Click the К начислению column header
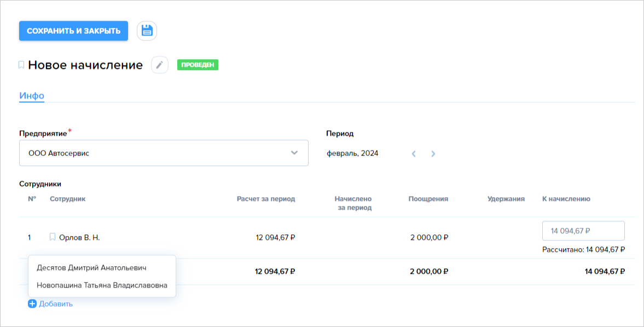This screenshot has height=327, width=644. tap(566, 199)
